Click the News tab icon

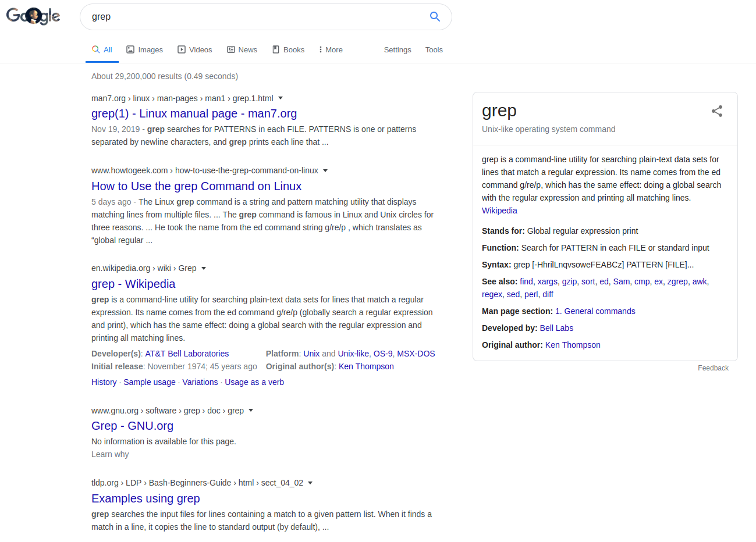pyautogui.click(x=231, y=49)
